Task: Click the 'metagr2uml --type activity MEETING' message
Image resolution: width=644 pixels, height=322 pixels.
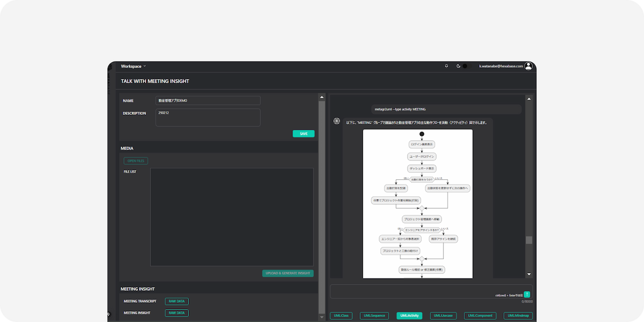Action: tap(447, 109)
